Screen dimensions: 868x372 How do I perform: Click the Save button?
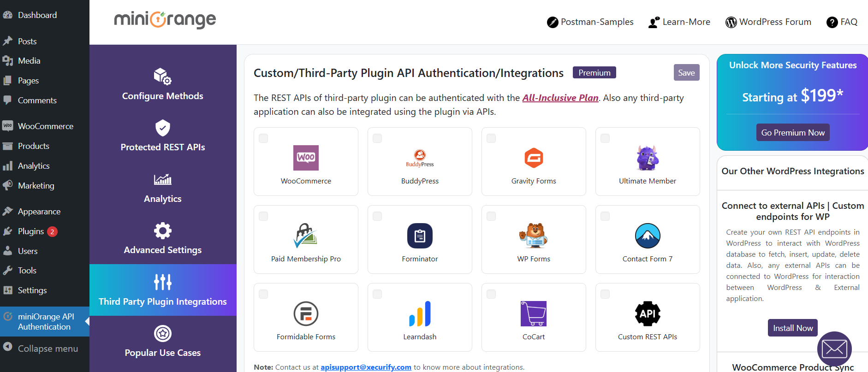(x=686, y=72)
